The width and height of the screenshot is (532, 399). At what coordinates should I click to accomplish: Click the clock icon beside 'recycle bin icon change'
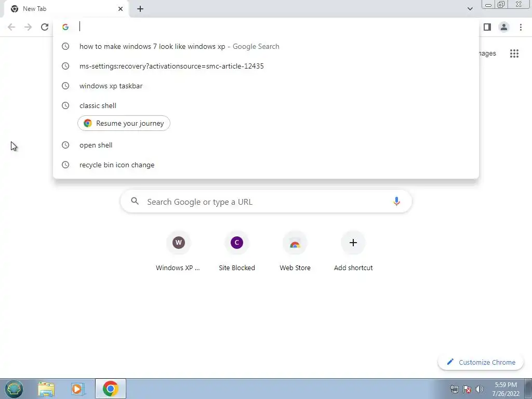pos(65,165)
